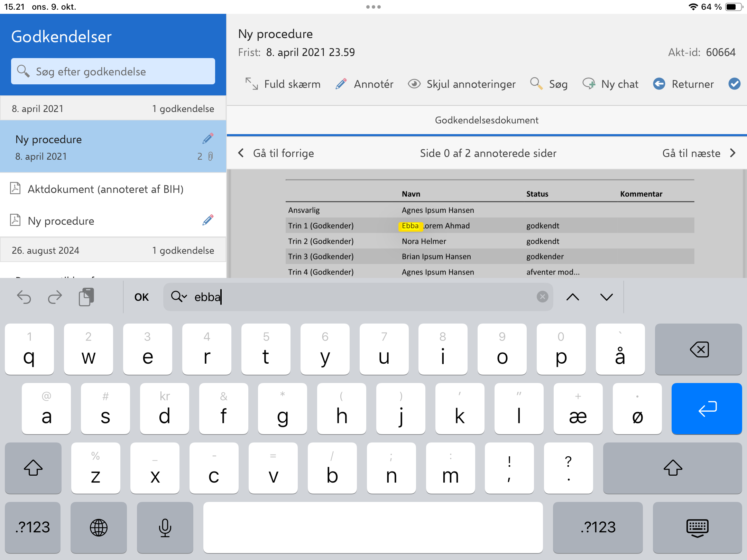Tap the Akt-id 60664 label
This screenshot has width=747, height=560.
(702, 52)
